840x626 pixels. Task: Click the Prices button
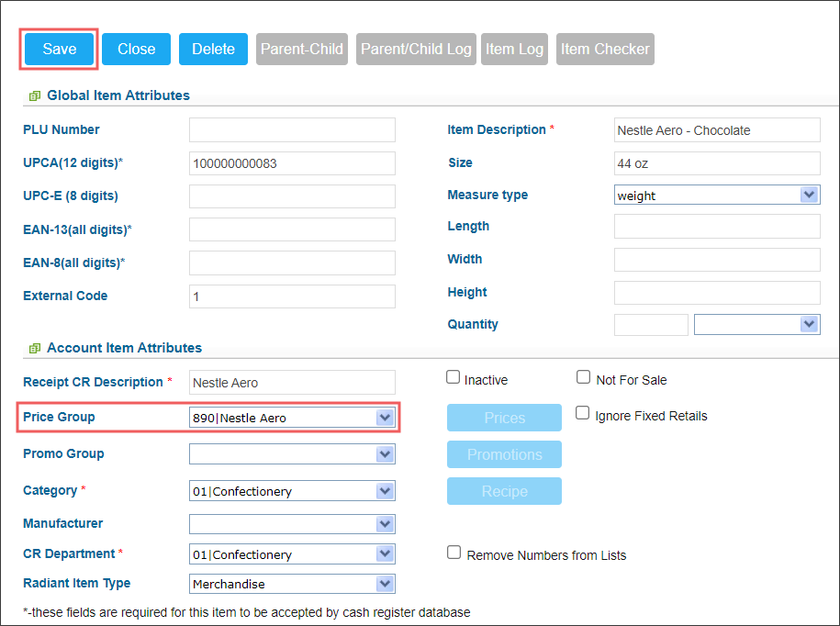coord(504,418)
